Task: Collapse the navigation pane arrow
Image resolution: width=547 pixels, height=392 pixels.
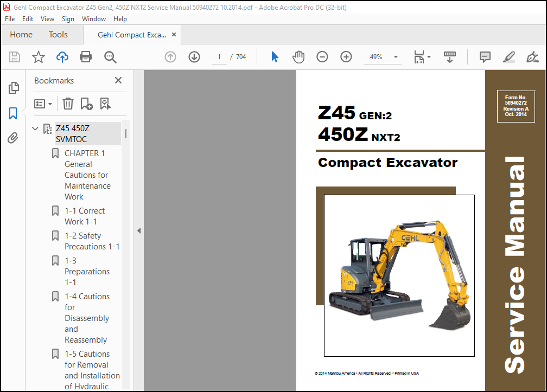Action: (x=139, y=230)
